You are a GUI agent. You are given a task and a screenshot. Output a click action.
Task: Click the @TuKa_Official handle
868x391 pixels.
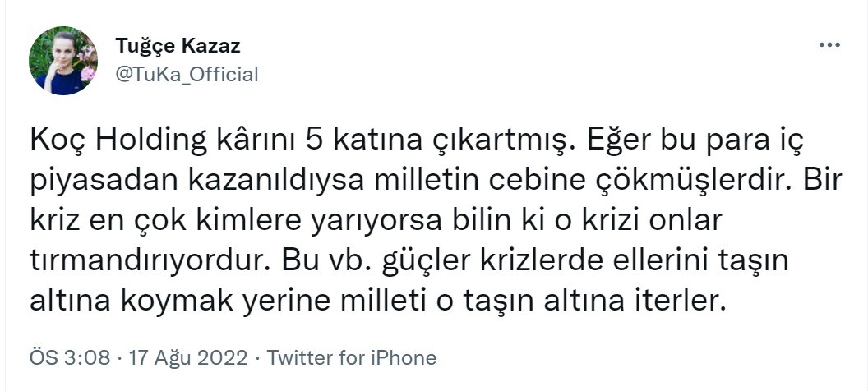[x=187, y=75]
